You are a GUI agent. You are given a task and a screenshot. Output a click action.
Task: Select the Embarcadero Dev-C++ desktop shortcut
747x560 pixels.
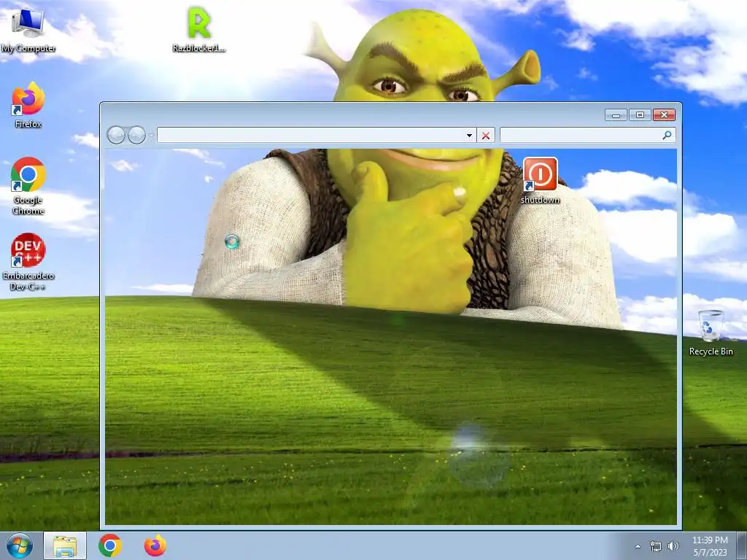tap(28, 262)
